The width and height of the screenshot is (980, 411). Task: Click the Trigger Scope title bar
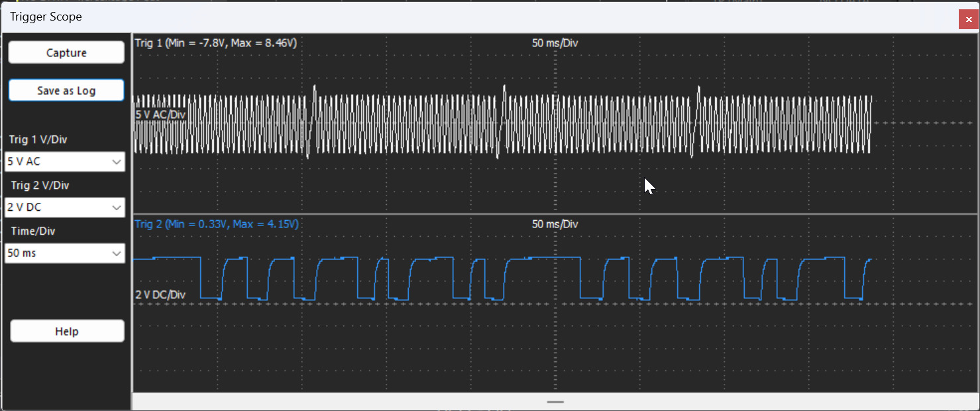(398, 17)
